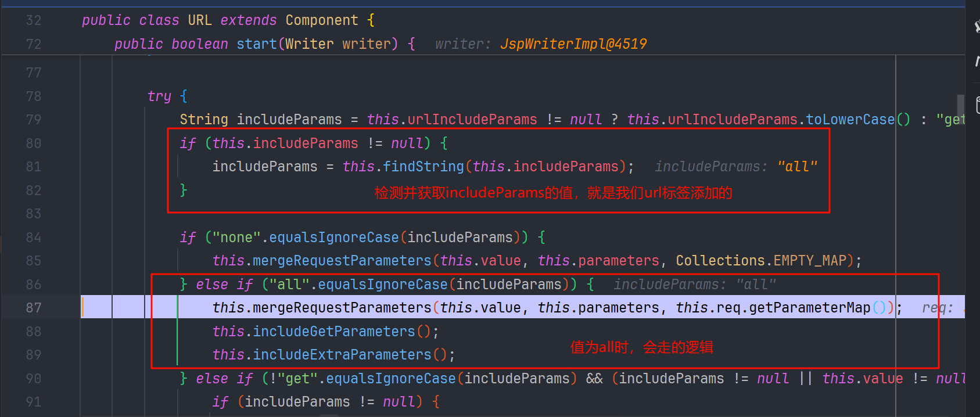Click includeGetParameters method call
The image size is (980, 417).
[x=334, y=332]
